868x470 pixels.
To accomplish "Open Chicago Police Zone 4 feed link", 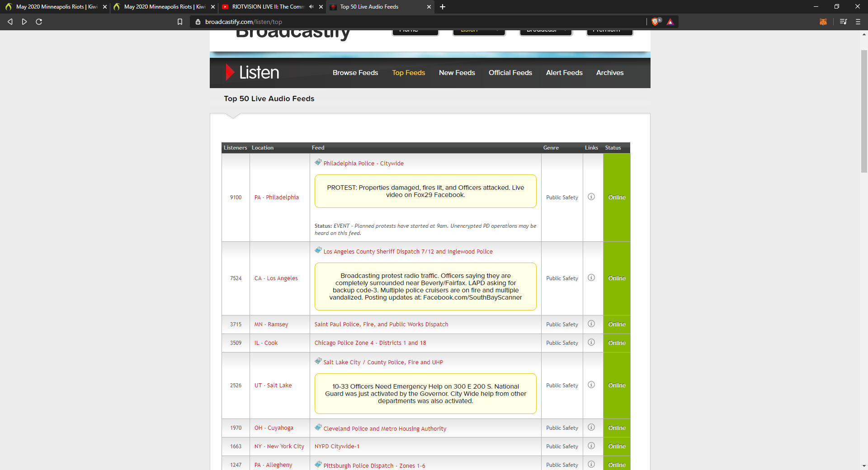I will pos(370,343).
